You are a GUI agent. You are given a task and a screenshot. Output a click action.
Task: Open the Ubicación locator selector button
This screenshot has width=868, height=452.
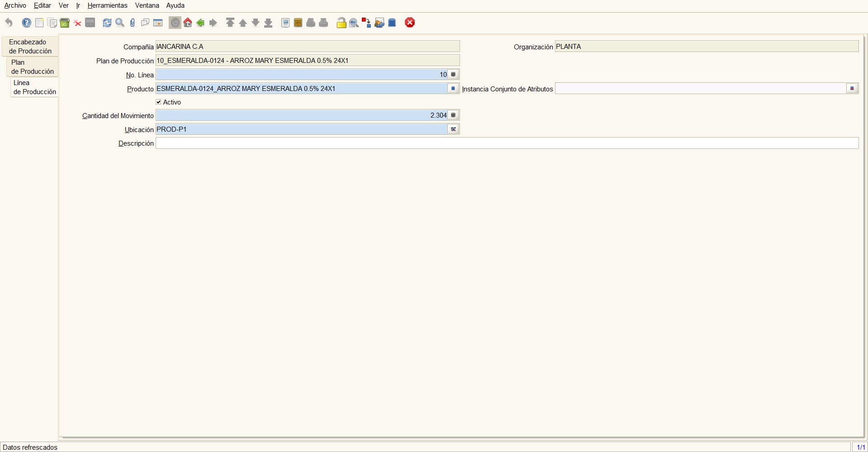pyautogui.click(x=454, y=129)
